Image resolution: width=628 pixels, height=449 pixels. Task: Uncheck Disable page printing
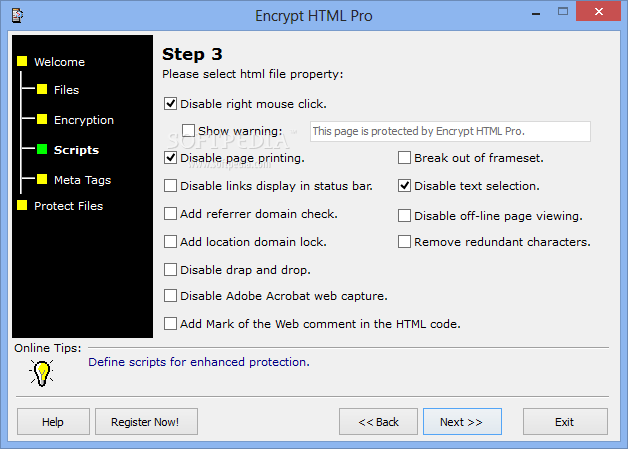point(171,158)
